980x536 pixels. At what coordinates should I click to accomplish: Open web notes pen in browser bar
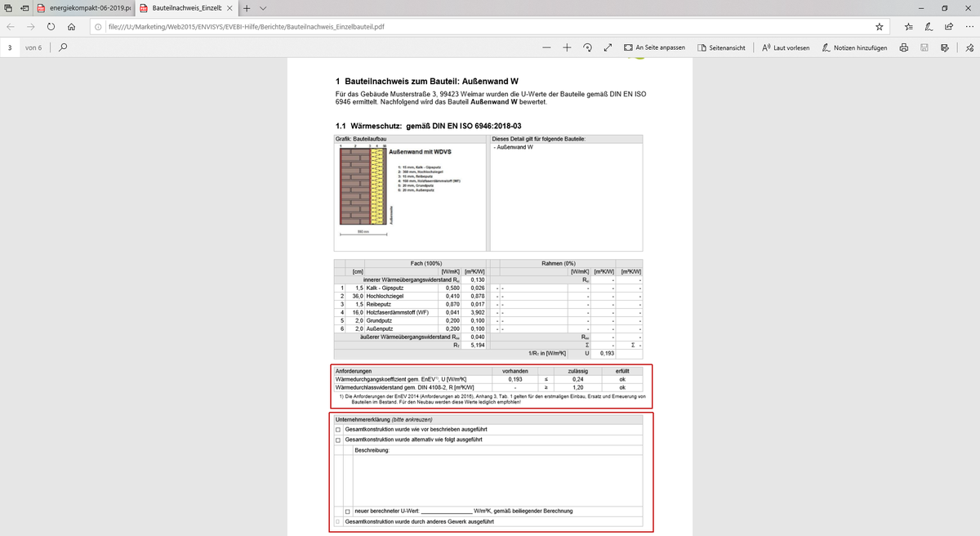pos(929,26)
